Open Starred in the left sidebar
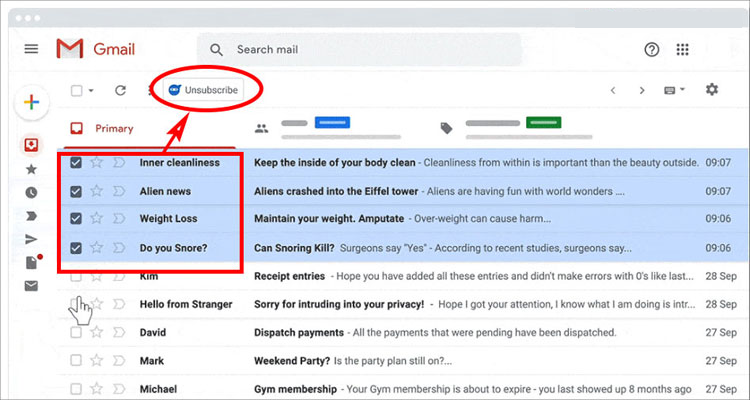The image size is (750, 400). click(31, 169)
